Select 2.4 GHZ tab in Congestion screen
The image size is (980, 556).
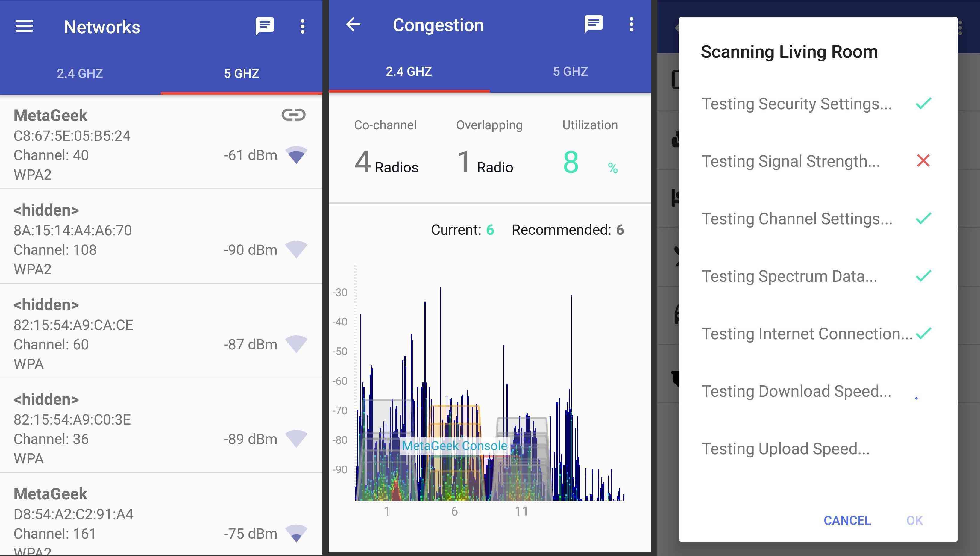click(x=409, y=71)
